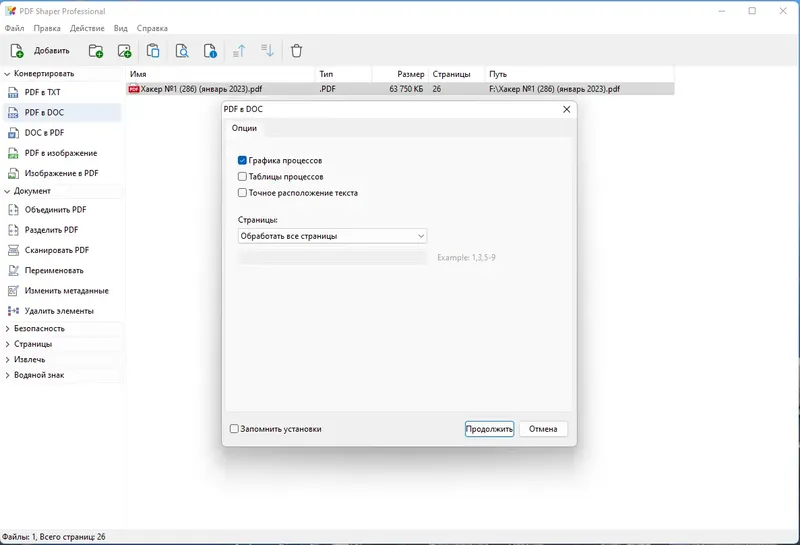
Task: Uncheck Графика процессов checkbox
Action: pyautogui.click(x=242, y=160)
